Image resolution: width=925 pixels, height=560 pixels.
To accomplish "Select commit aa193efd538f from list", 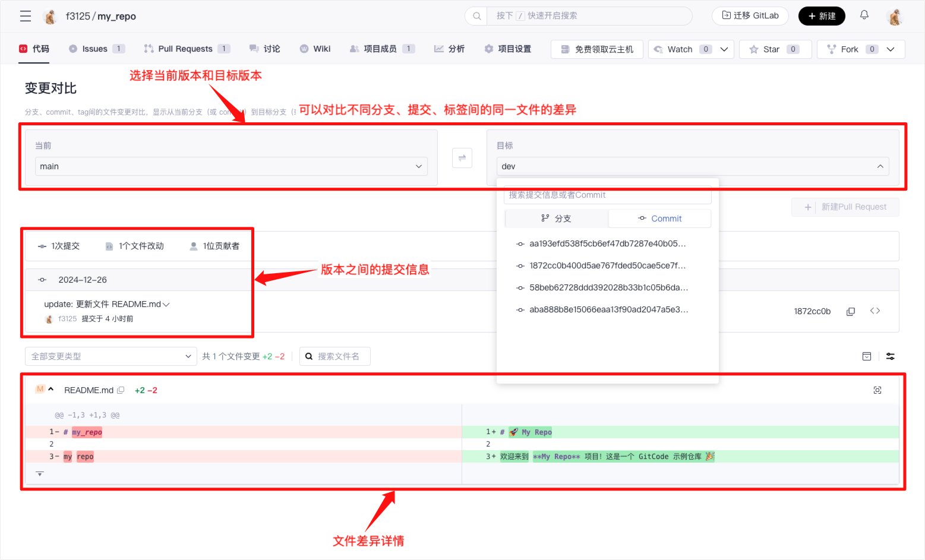I will (607, 243).
